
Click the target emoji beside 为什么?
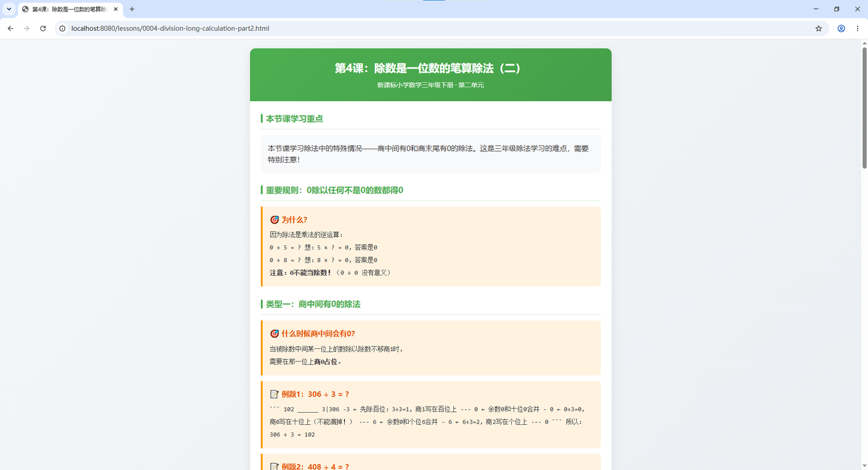274,220
